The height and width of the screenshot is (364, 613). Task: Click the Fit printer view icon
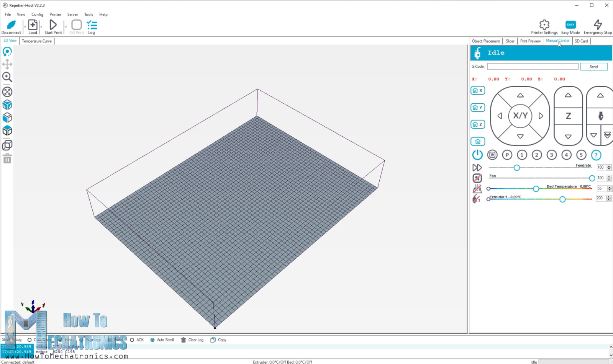(7, 92)
